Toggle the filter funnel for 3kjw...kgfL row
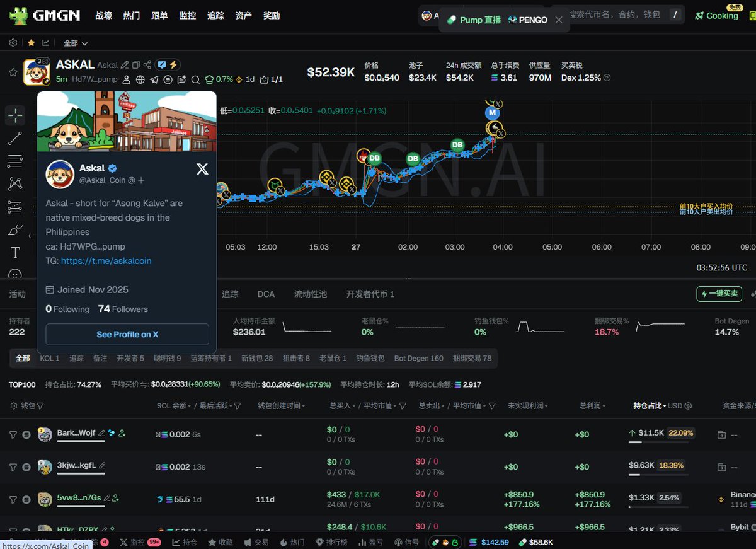The image size is (756, 549). tap(13, 467)
